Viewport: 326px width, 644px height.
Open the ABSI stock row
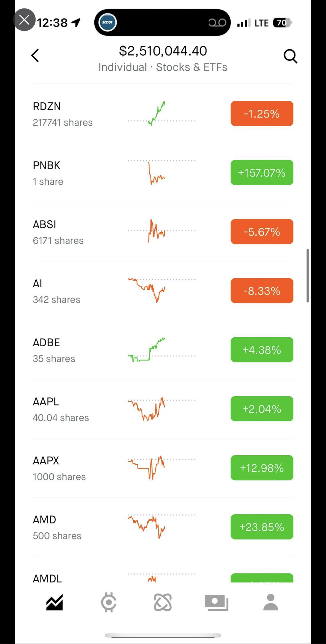coord(163,231)
